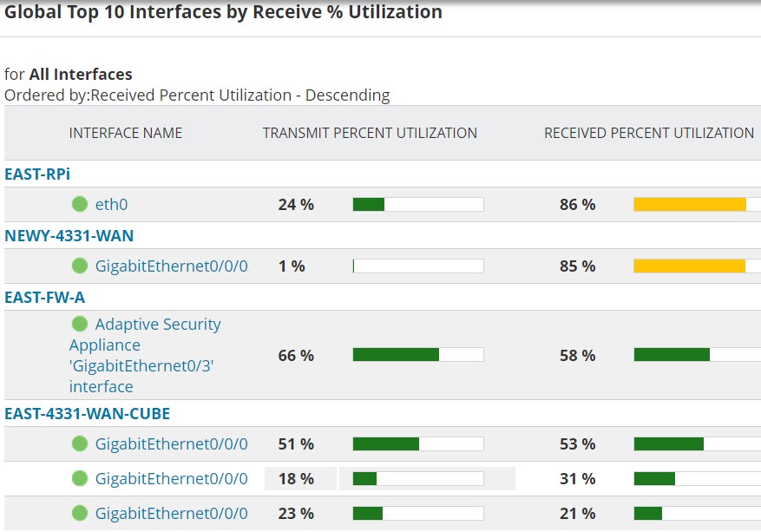Open the EAST-RPi node
Image resolution: width=761 pixels, height=532 pixels.
click(37, 174)
